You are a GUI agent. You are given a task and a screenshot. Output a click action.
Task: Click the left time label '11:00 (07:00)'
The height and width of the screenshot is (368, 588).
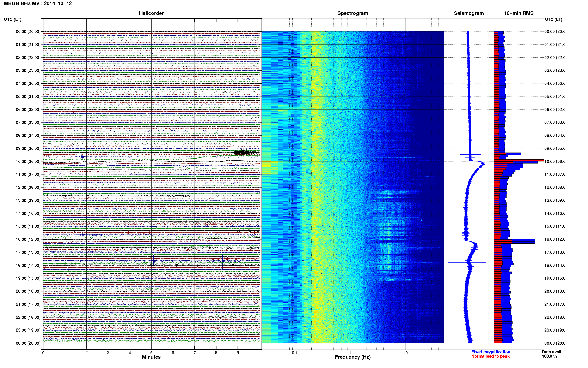tap(28, 174)
